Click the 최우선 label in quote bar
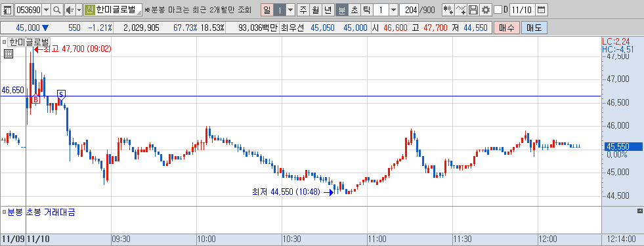 292,28
